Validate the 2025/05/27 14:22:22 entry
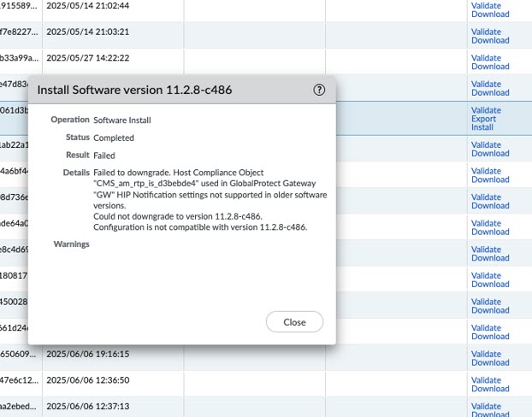Screen dimensions: 532x417 point(486,57)
